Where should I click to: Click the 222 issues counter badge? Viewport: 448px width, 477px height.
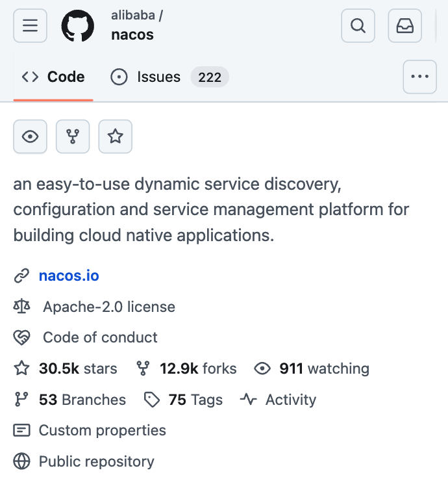click(x=210, y=77)
